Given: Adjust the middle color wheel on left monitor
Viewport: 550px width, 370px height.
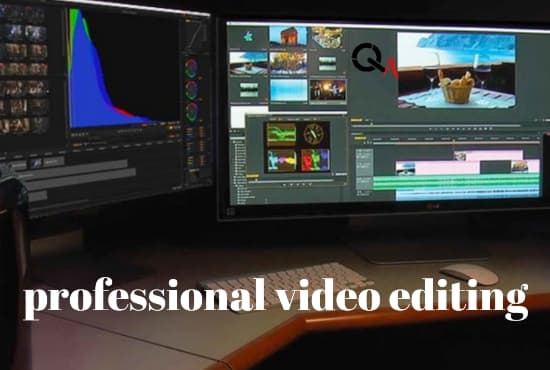Looking at the screenshot, I should 192,90.
